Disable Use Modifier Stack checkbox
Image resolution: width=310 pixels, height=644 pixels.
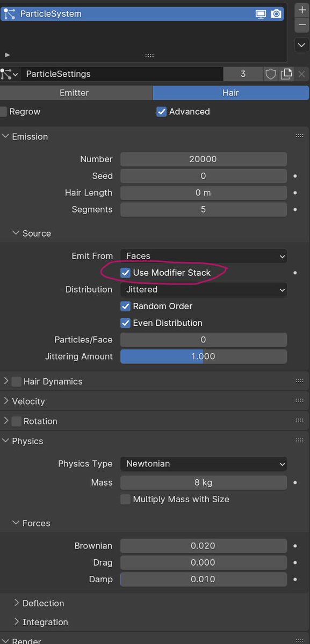(x=125, y=273)
